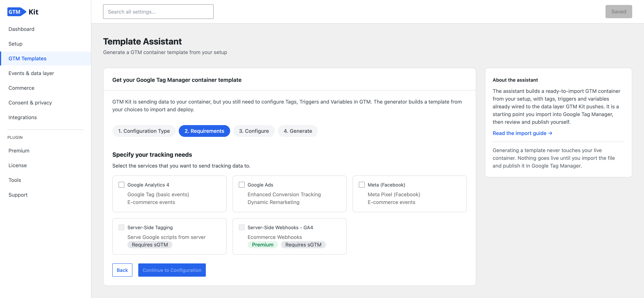The width and height of the screenshot is (644, 298).
Task: Open the Support page
Action: 18,195
